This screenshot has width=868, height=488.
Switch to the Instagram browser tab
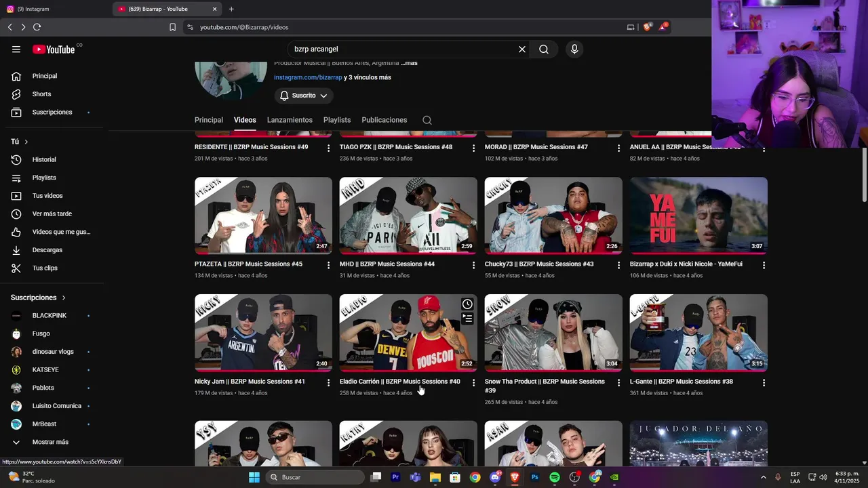[x=54, y=9]
